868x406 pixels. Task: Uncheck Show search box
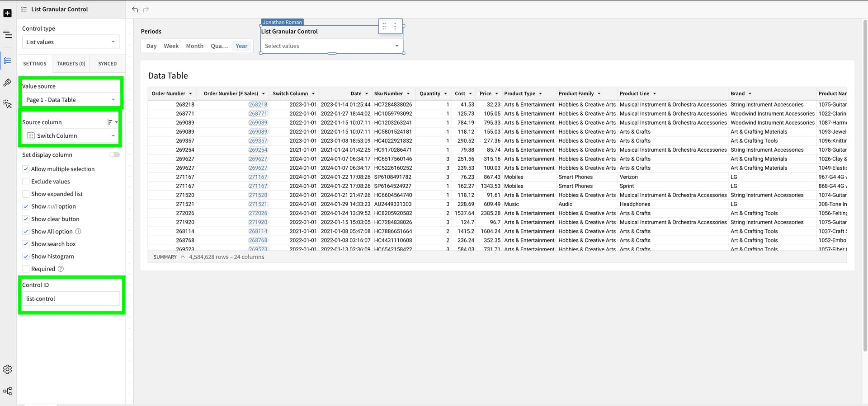tap(26, 244)
